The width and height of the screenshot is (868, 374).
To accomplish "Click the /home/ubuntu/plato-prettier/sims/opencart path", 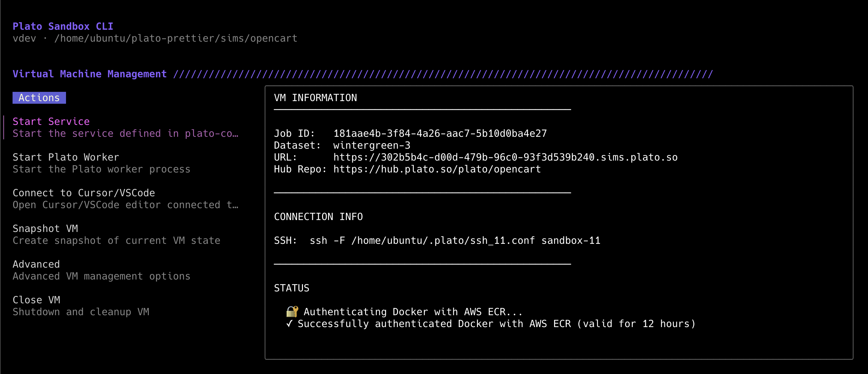I will click(176, 38).
